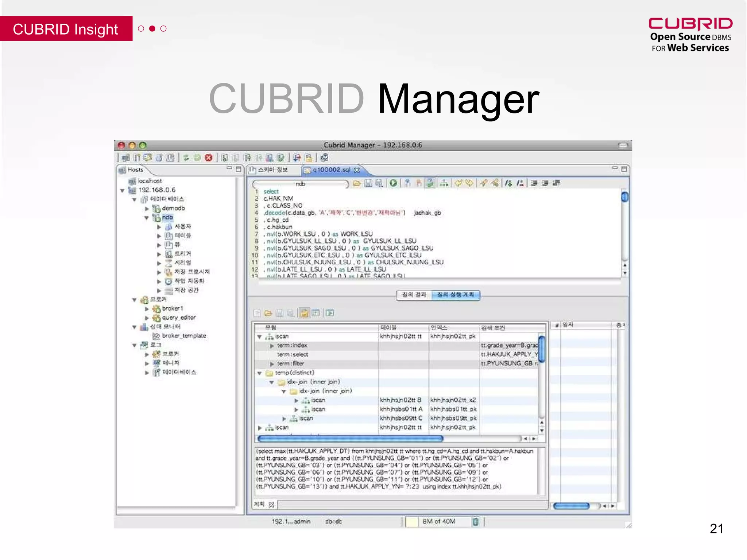The width and height of the screenshot is (747, 560).
Task: Open SQL file via editor folder icon
Action: click(357, 183)
